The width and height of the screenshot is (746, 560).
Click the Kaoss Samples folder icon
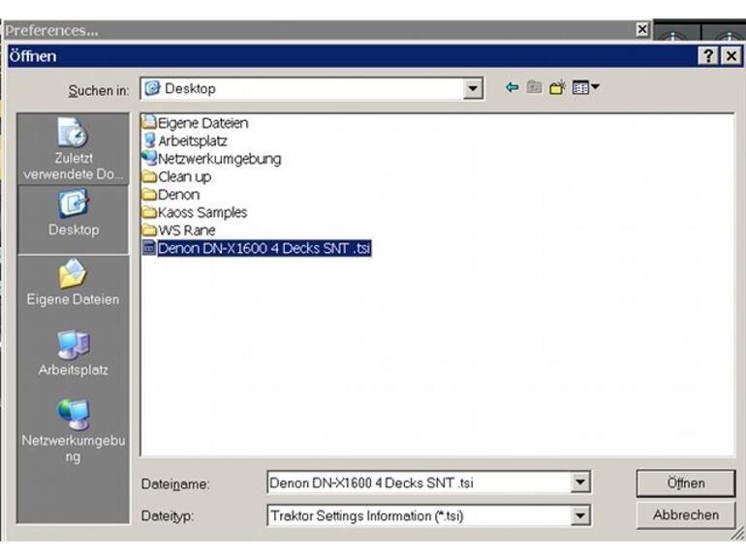pyautogui.click(x=149, y=212)
